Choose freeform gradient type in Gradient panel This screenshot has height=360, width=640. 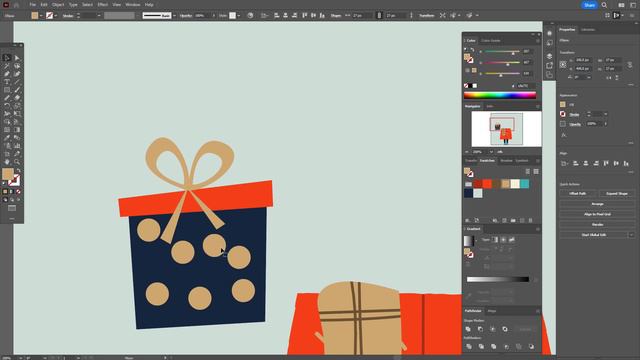click(511, 240)
